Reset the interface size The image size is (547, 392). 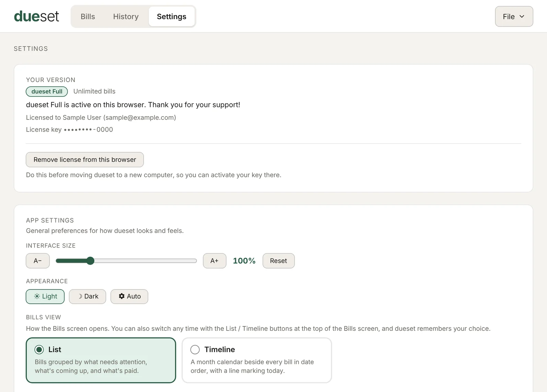(x=278, y=261)
